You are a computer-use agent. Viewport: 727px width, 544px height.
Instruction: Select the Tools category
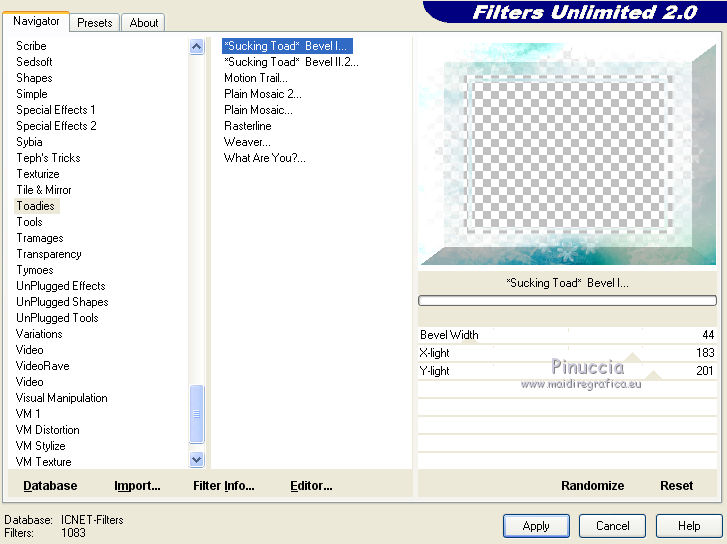pyautogui.click(x=29, y=222)
